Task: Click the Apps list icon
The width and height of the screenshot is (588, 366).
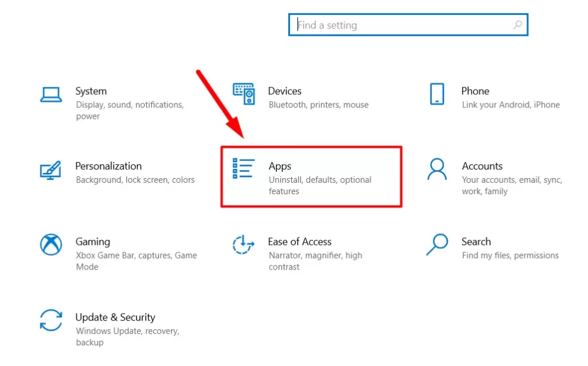Action: pyautogui.click(x=243, y=168)
